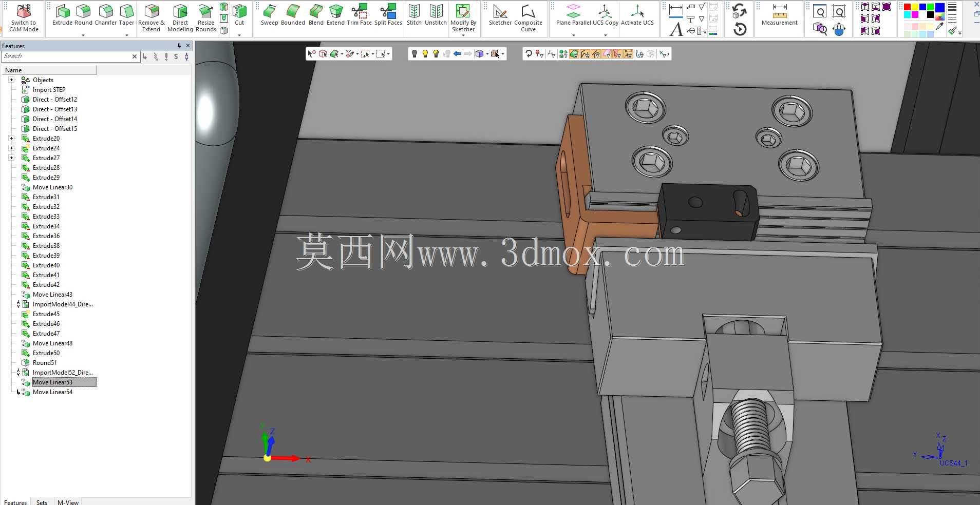
Task: Toggle the highlighted dimension selection filter
Action: pyautogui.click(x=628, y=53)
